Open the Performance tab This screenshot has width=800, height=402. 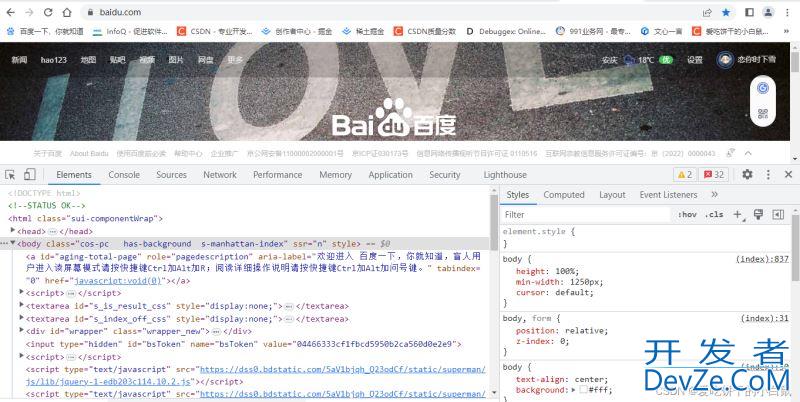(x=278, y=174)
